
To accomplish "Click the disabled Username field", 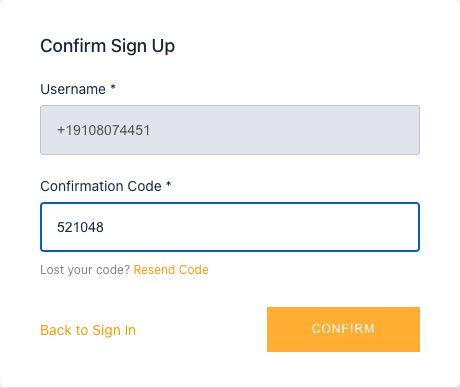I will [230, 130].
